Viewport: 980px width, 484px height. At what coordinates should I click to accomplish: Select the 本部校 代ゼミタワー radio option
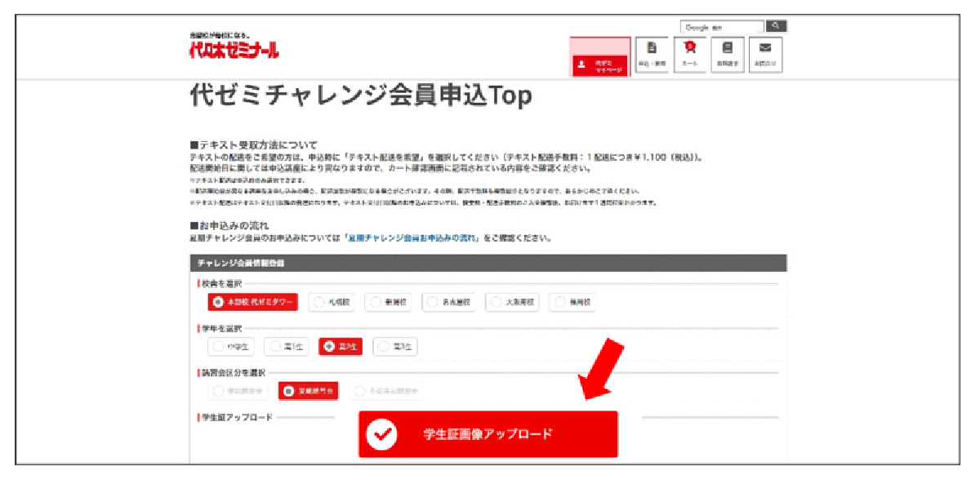click(x=253, y=302)
